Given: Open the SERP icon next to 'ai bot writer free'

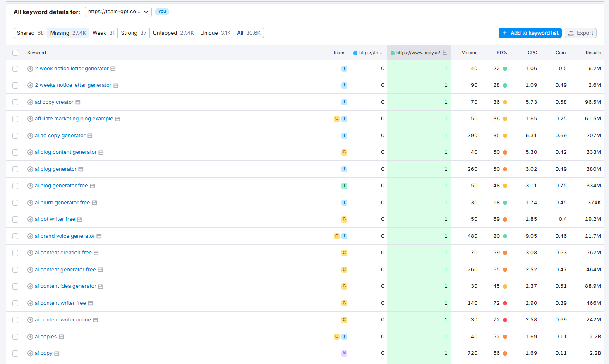Looking at the screenshot, I should tap(79, 219).
